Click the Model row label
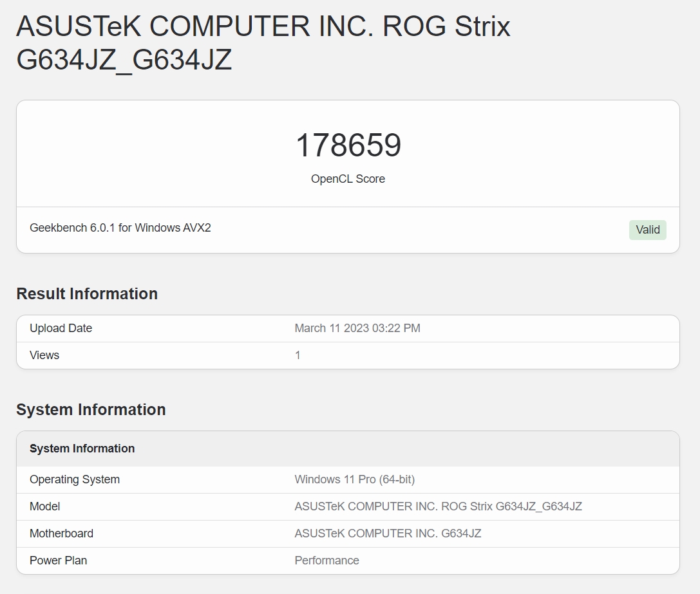 coord(45,506)
